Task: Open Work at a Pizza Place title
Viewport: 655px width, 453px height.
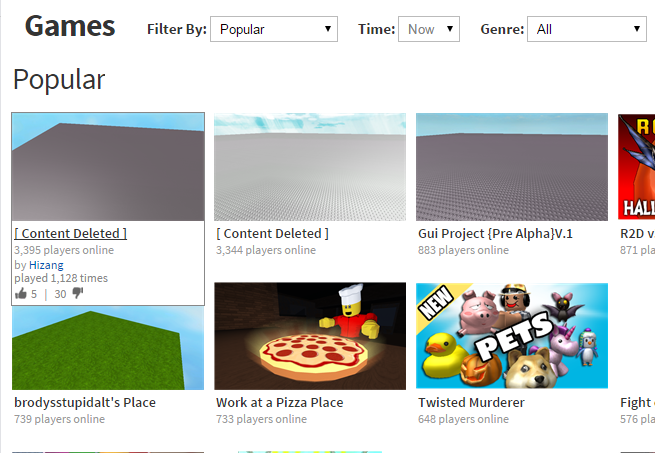Action: pyautogui.click(x=279, y=402)
